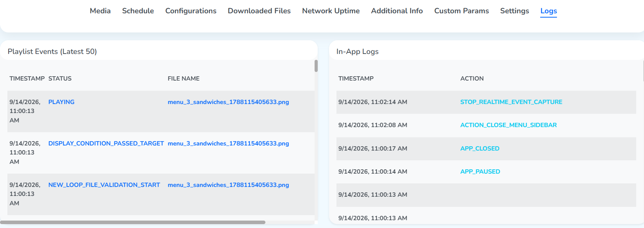Click Playlist Events TIMESTAMP column header

coord(27,79)
